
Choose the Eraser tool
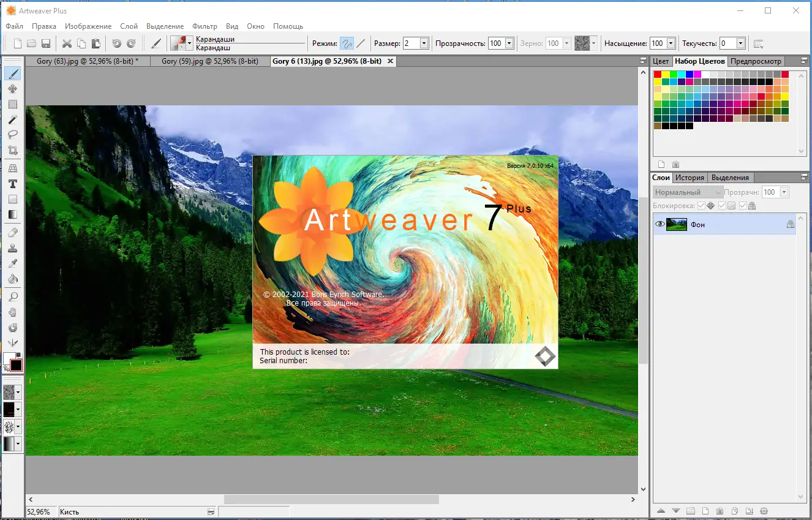coord(13,232)
